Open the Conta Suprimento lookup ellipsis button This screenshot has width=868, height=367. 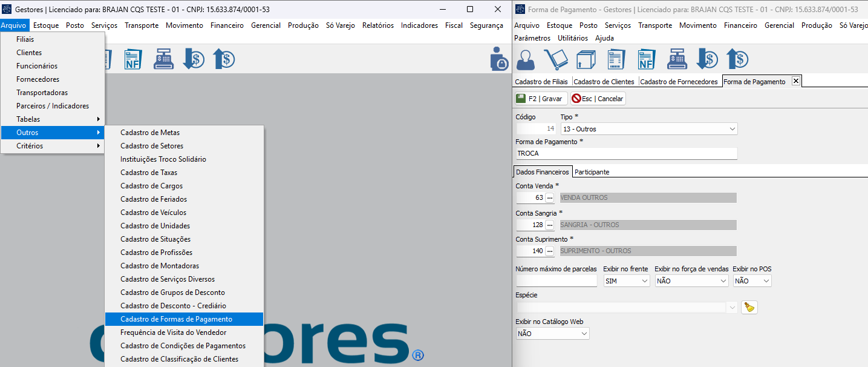click(550, 251)
